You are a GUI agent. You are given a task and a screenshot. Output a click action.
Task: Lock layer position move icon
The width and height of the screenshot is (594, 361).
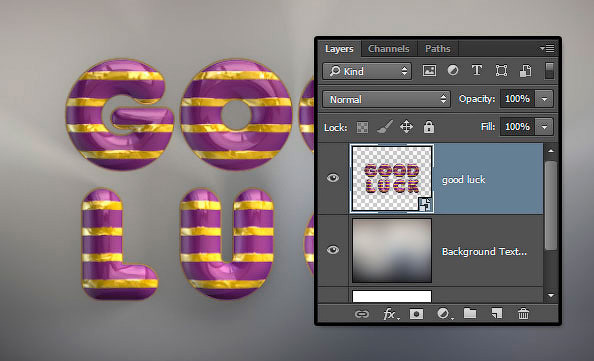pos(406,127)
